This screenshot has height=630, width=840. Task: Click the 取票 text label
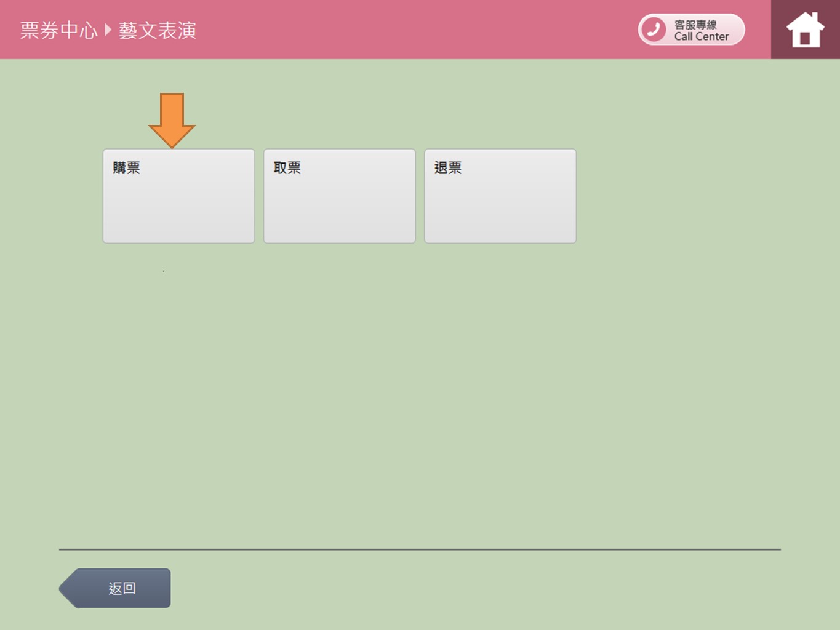[287, 168]
